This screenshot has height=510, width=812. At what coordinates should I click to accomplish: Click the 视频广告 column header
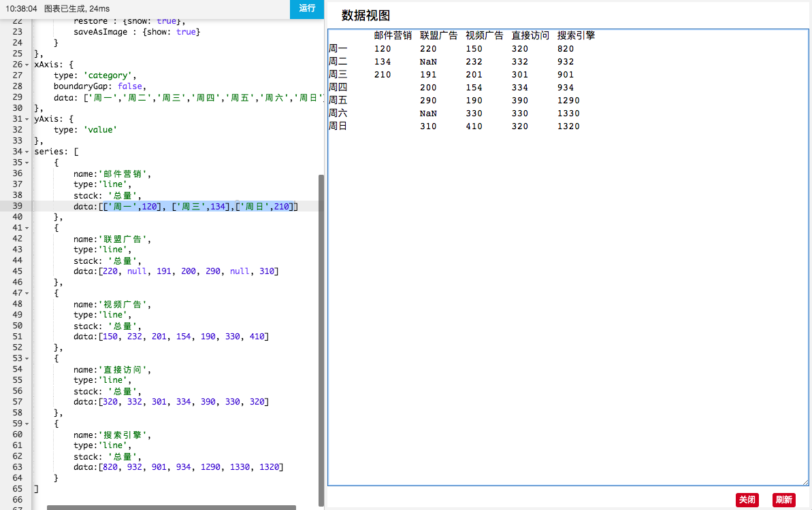coord(484,35)
